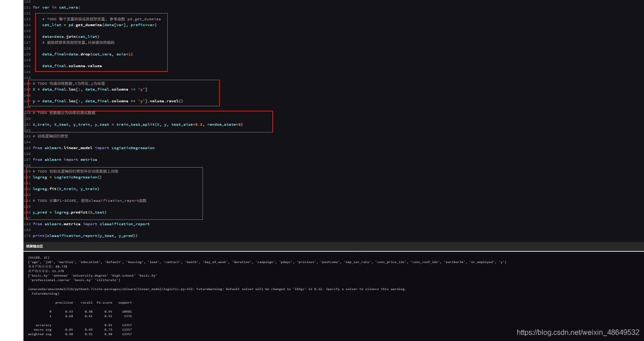Click support value 1376 for class 1

click(128, 316)
